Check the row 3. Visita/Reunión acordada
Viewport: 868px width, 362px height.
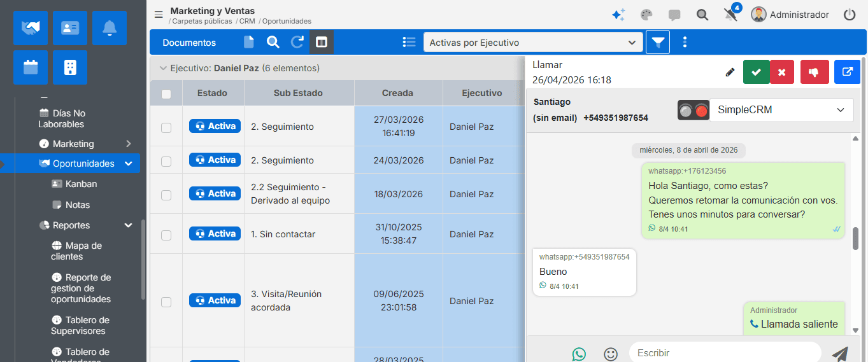click(x=166, y=302)
